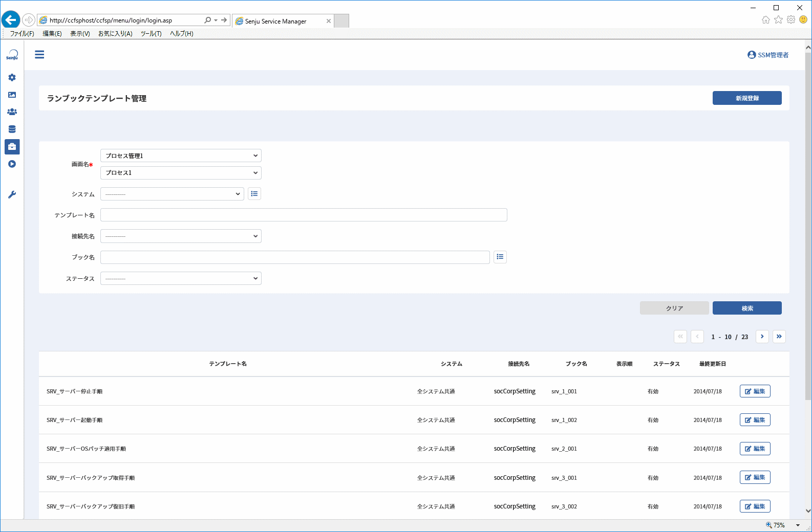Open the SSM管理者 user menu
Viewport: 812px width, 532px height.
(x=768, y=55)
